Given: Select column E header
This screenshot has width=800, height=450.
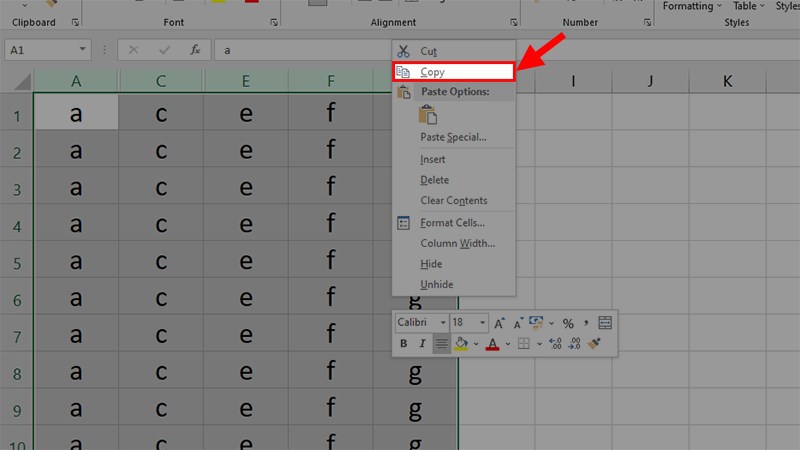Looking at the screenshot, I should pyautogui.click(x=246, y=81).
